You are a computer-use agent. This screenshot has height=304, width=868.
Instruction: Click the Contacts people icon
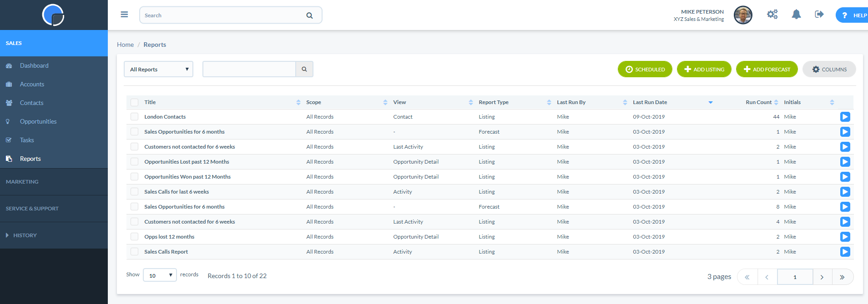tap(9, 103)
